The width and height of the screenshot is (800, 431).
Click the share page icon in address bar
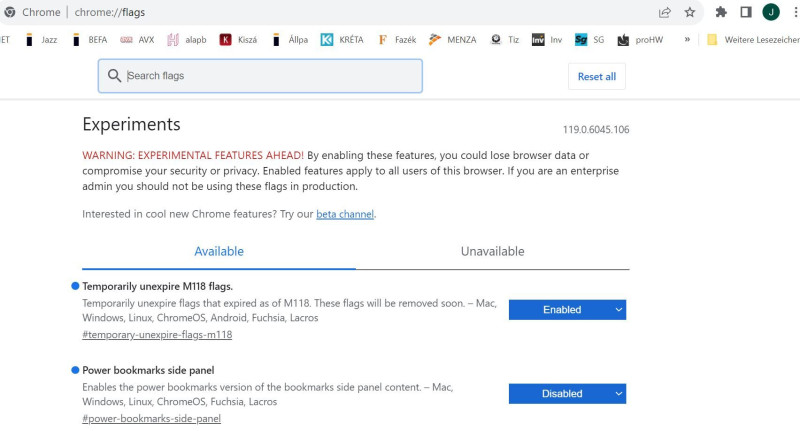point(664,12)
